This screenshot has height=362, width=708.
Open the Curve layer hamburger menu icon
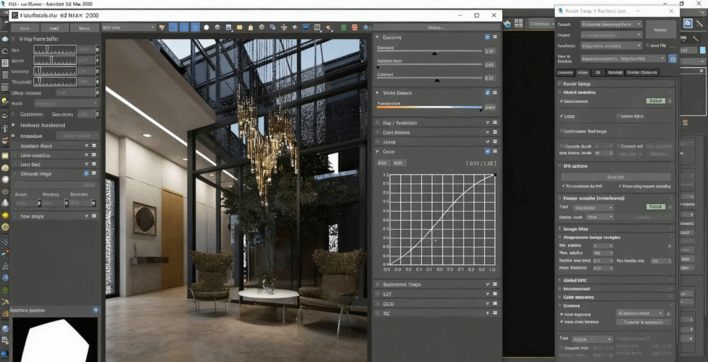point(495,152)
